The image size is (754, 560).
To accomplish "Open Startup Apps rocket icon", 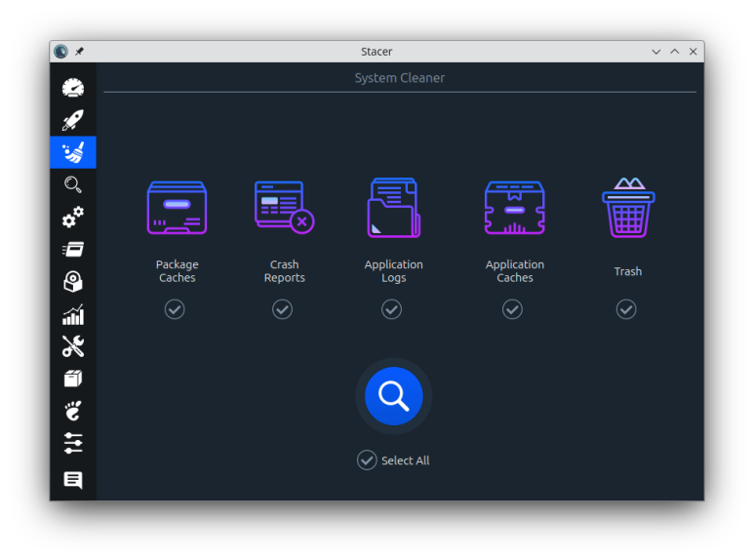I will click(73, 120).
